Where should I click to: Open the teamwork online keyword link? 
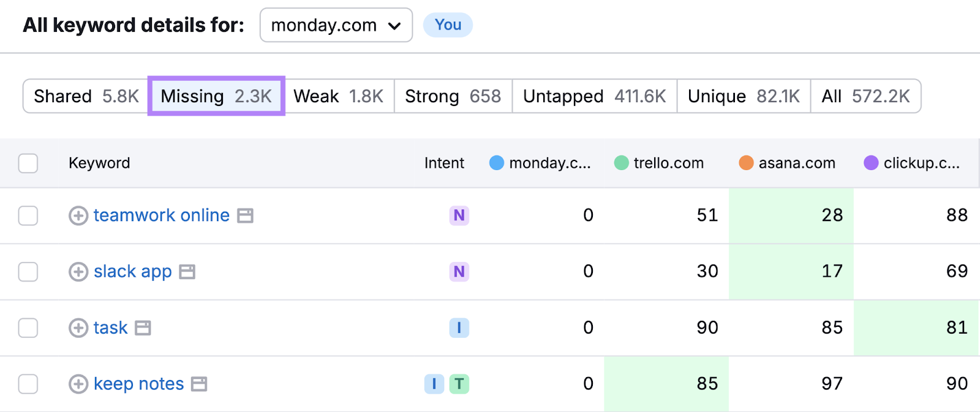point(161,215)
